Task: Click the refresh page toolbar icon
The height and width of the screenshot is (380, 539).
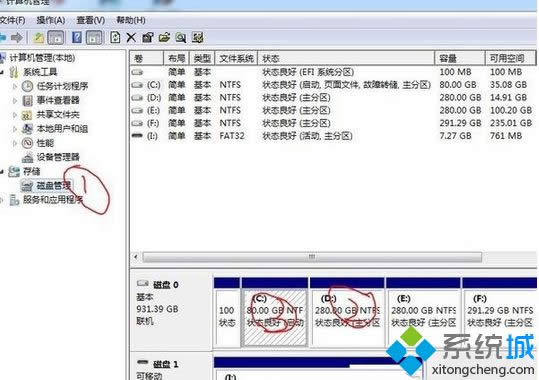Action: (115, 37)
